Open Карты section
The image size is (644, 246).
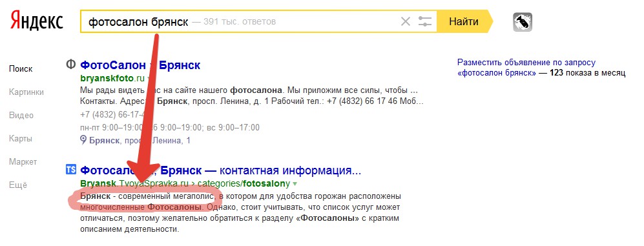(x=21, y=139)
